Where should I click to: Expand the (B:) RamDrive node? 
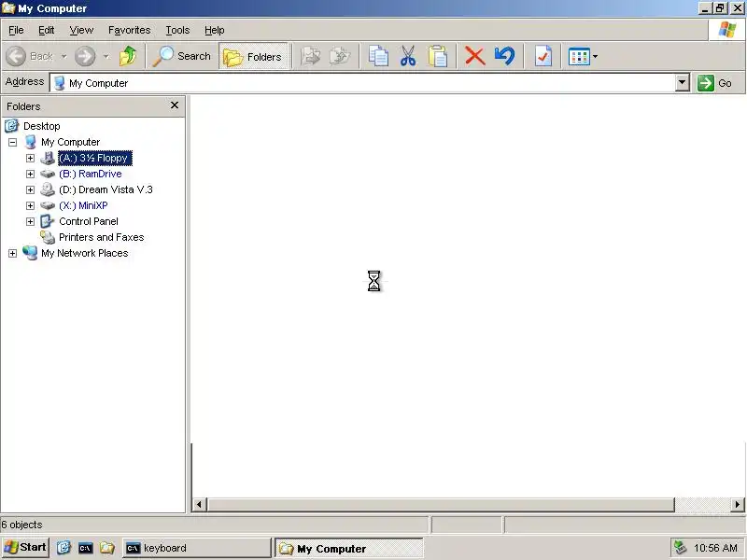(30, 174)
